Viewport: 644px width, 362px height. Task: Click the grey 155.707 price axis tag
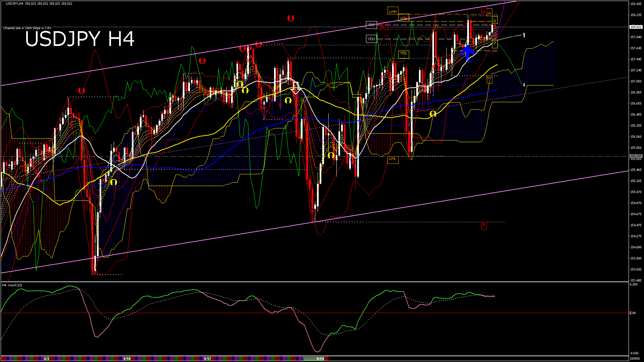pyautogui.click(x=636, y=156)
